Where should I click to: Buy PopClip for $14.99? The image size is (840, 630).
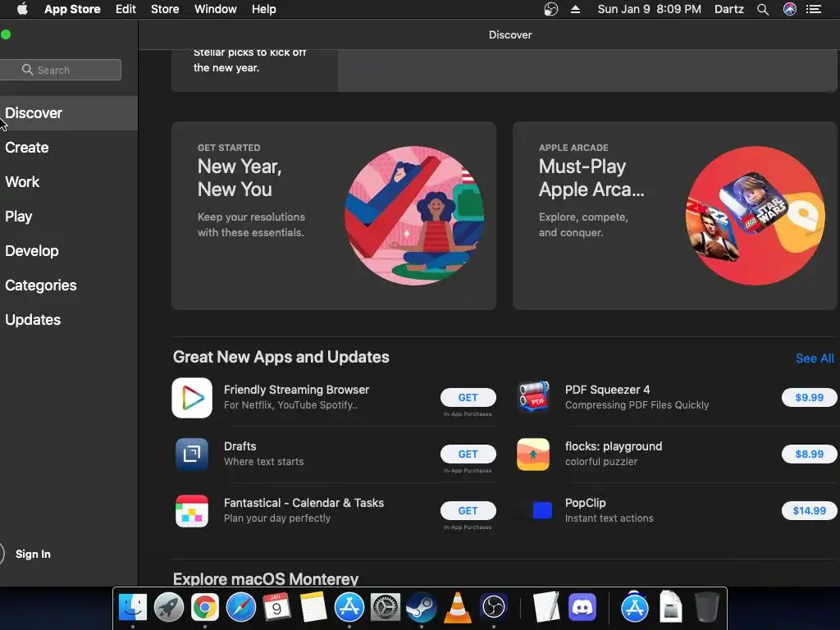coord(809,510)
